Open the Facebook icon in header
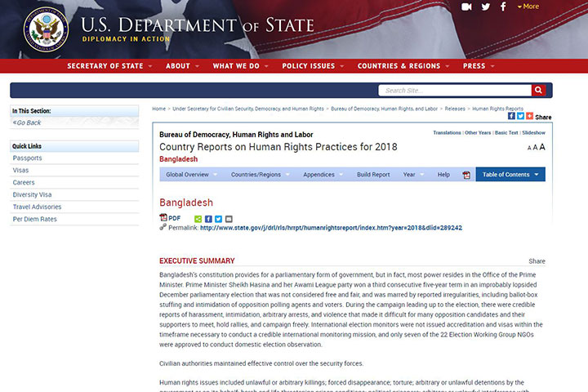 pos(503,7)
